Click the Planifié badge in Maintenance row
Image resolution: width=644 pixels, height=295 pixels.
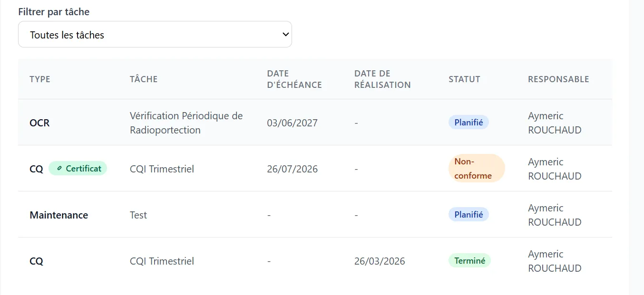[468, 214]
